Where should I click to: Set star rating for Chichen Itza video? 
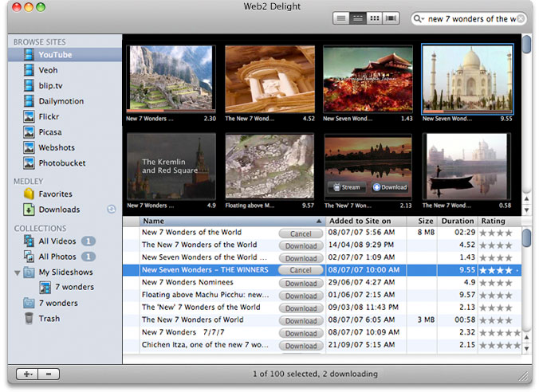498,345
